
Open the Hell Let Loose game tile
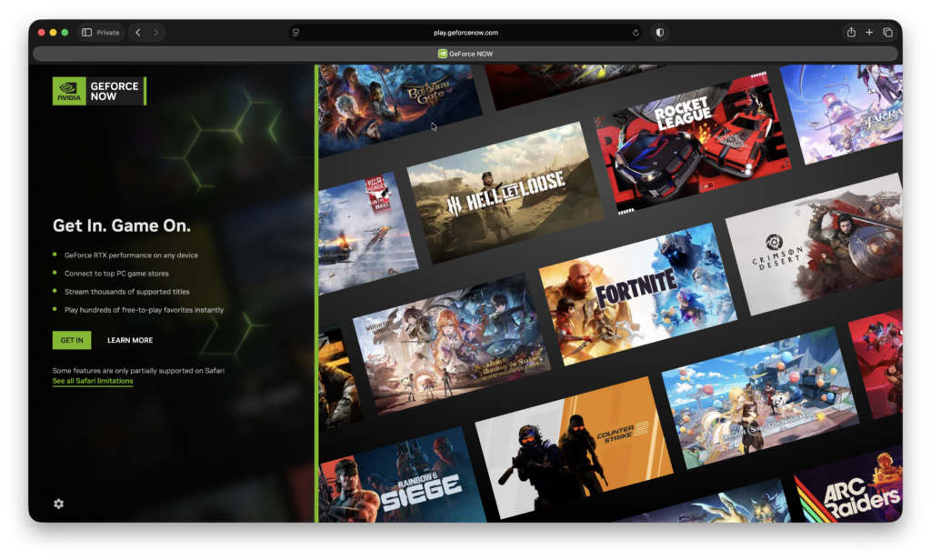point(506,193)
